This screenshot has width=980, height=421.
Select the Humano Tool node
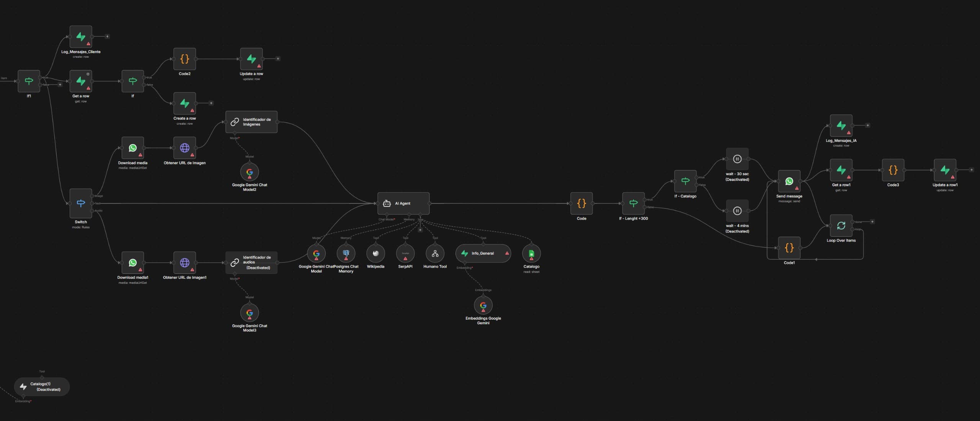click(x=435, y=253)
